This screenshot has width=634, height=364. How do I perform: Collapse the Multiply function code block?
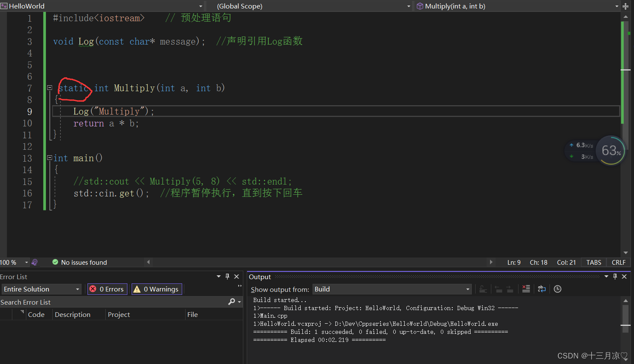point(49,88)
